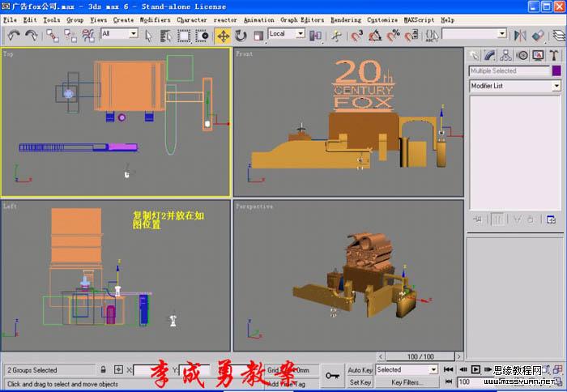Open the Rendering menu
Screen dimensions: 567x392
coord(346,20)
